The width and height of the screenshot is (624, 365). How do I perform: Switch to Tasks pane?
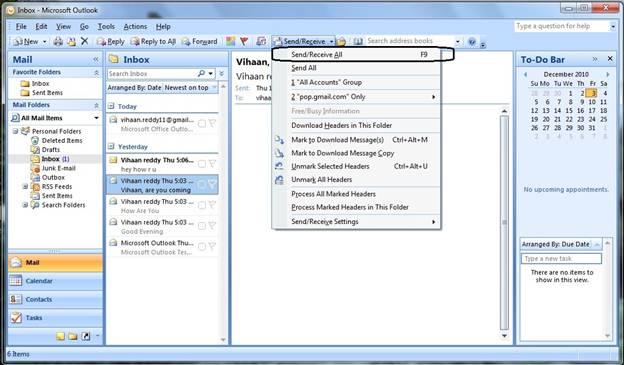point(55,317)
